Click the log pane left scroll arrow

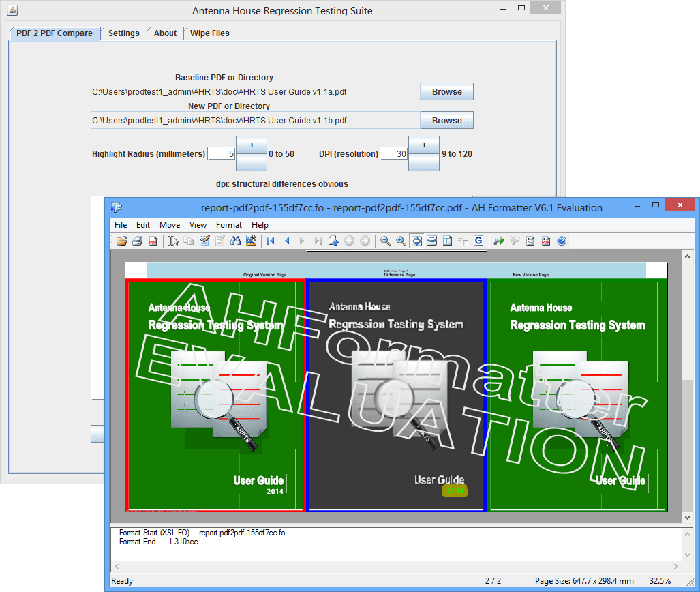click(117, 566)
